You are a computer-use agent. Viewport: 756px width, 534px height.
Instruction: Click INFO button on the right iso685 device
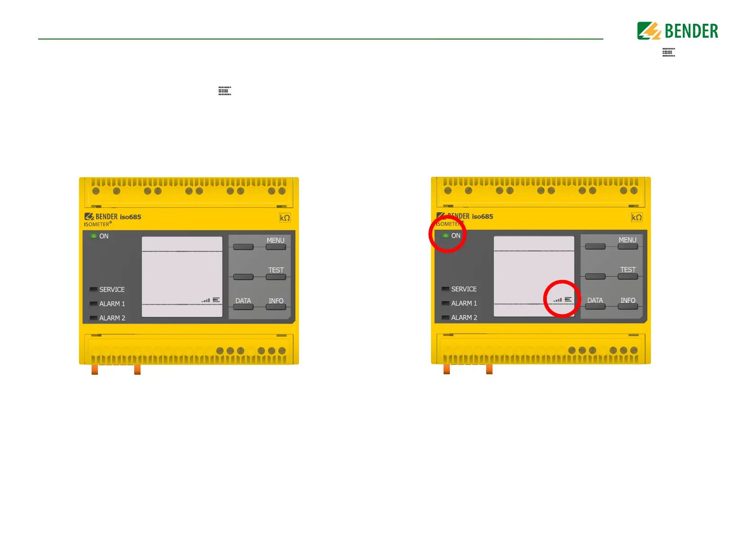coord(628,306)
